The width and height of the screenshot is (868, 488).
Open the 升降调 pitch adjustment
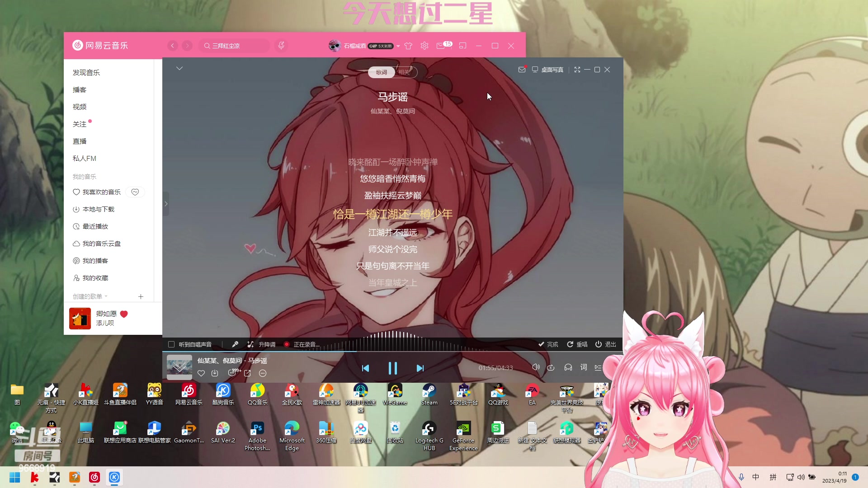[x=261, y=344]
